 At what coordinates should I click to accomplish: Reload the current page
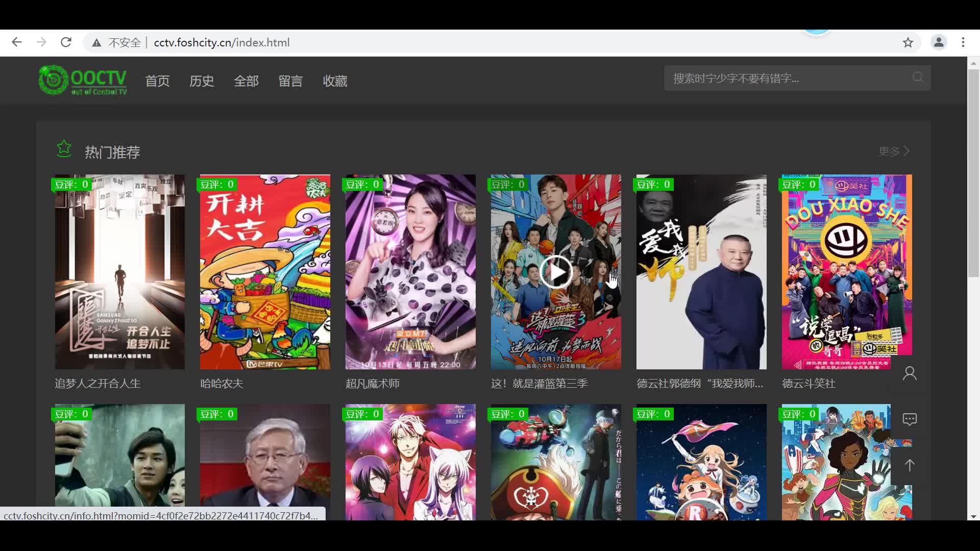(66, 42)
